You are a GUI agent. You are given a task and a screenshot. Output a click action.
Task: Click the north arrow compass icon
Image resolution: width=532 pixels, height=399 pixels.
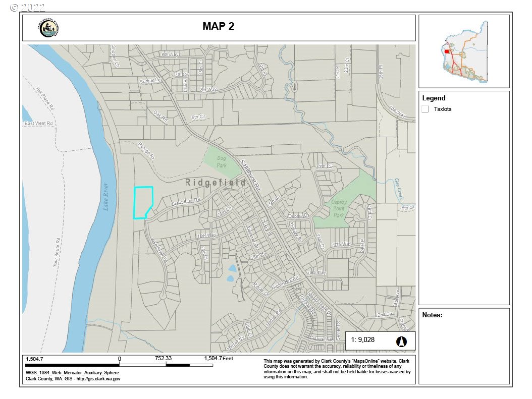(x=401, y=341)
